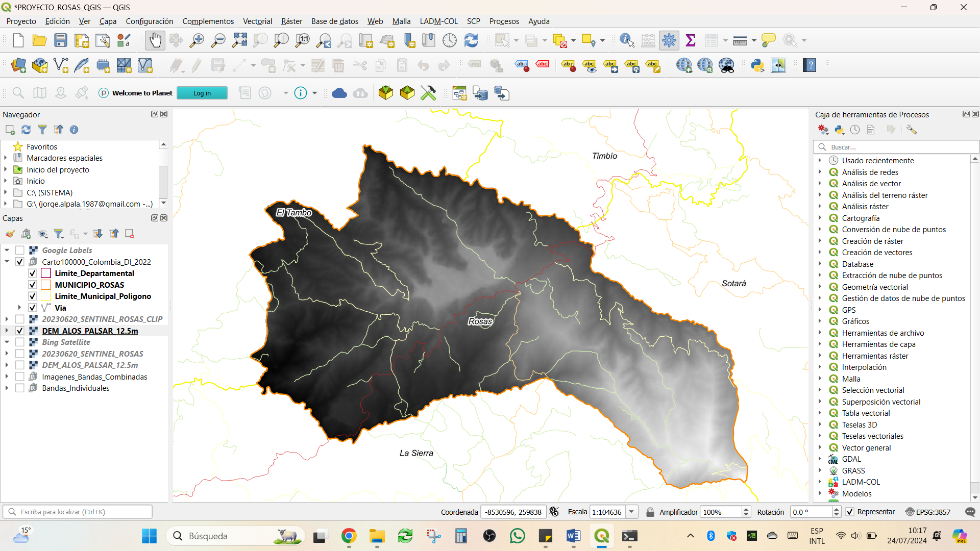Open the Python console icon
Viewport: 980px width, 551px height.
point(757,65)
